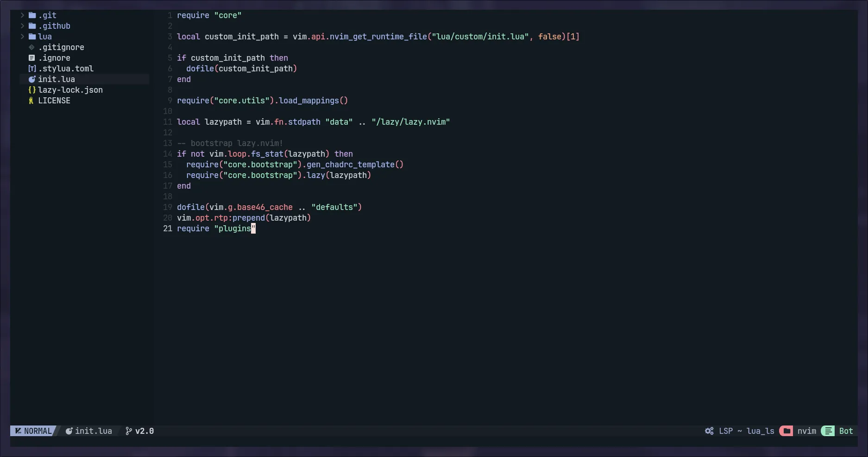Click the .git folder icon

(x=32, y=15)
